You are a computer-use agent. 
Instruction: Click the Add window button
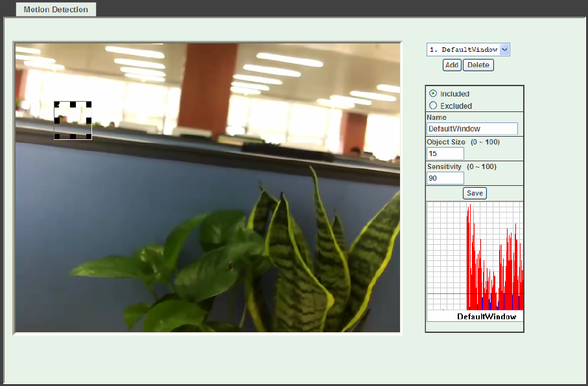pos(452,65)
